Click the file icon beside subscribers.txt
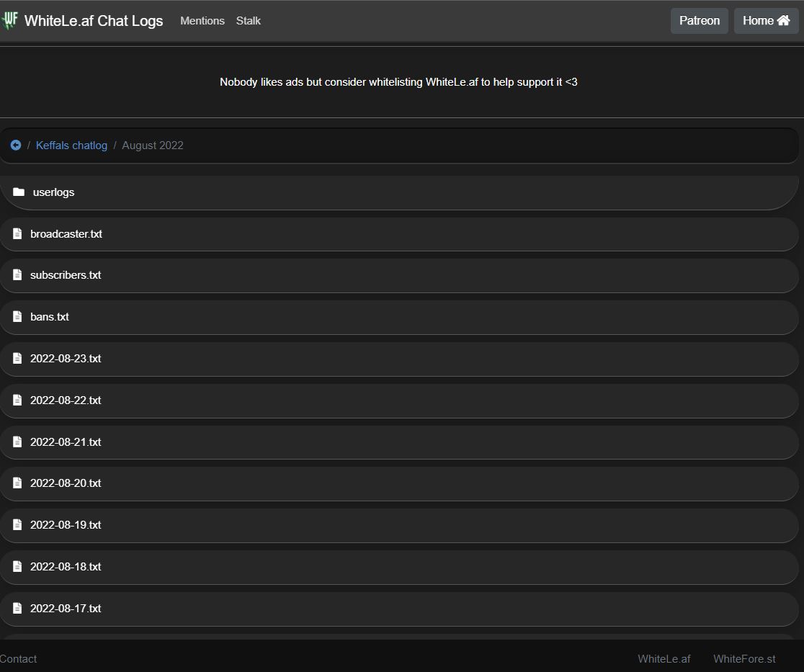The height and width of the screenshot is (672, 804). click(x=17, y=274)
